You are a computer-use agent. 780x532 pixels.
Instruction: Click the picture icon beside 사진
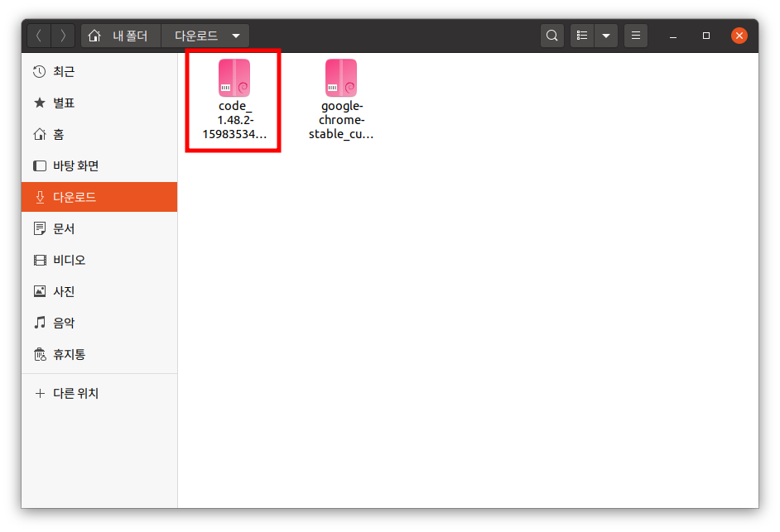coord(39,291)
